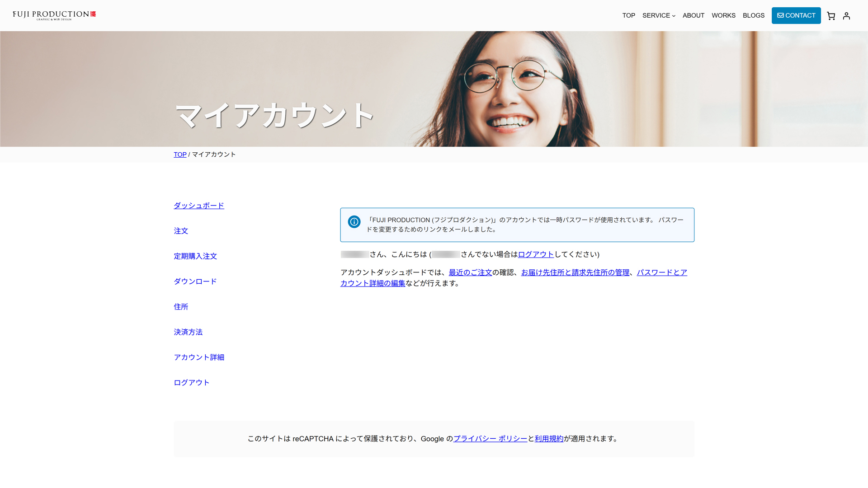Select TOP in the navigation bar
Viewport: 868px width, 488px height.
click(628, 15)
